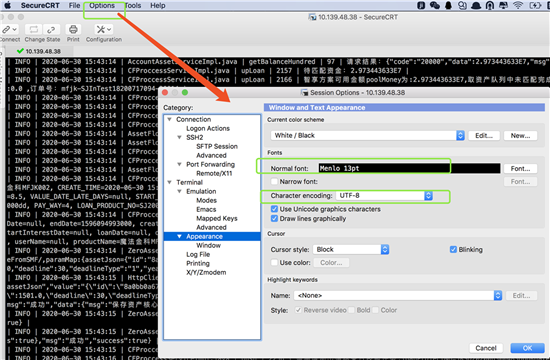Select Log File in the category tree

pyautogui.click(x=198, y=254)
